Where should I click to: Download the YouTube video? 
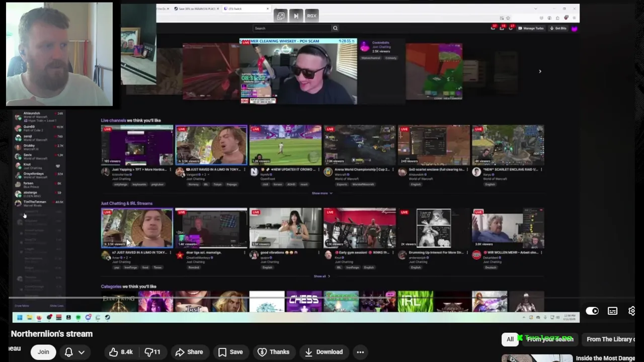(324, 352)
